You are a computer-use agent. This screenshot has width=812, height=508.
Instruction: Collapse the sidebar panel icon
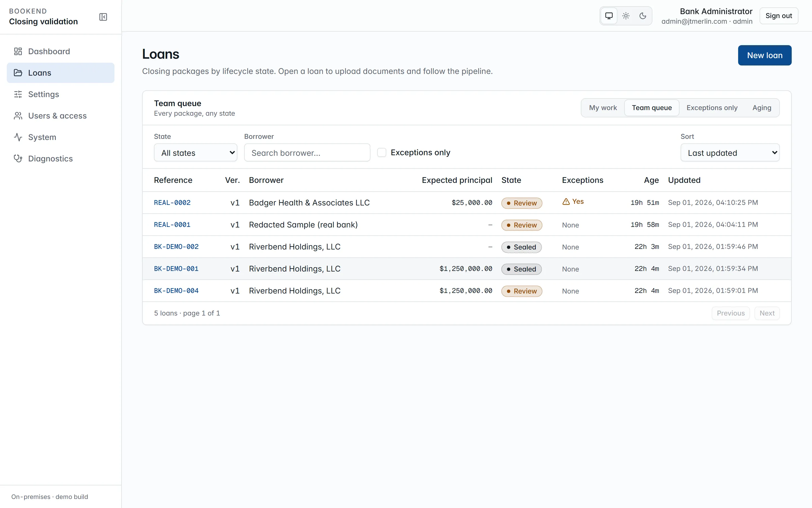(x=103, y=17)
